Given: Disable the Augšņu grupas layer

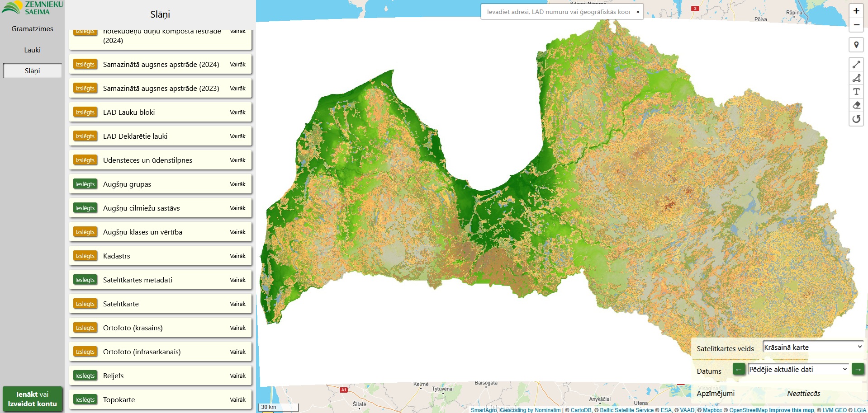Looking at the screenshot, I should tap(85, 184).
